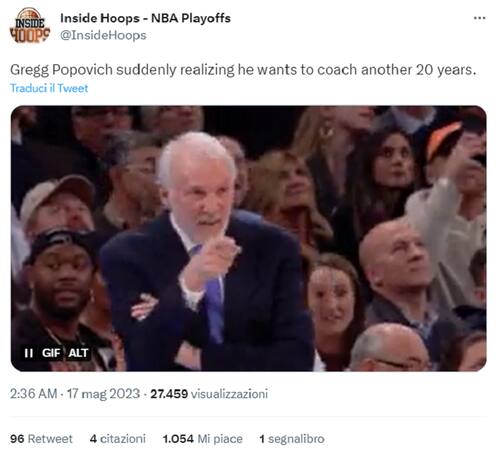Screen dimensions: 500x457
Task: Open the GIF media of the coach pointing
Action: pyautogui.click(x=249, y=238)
